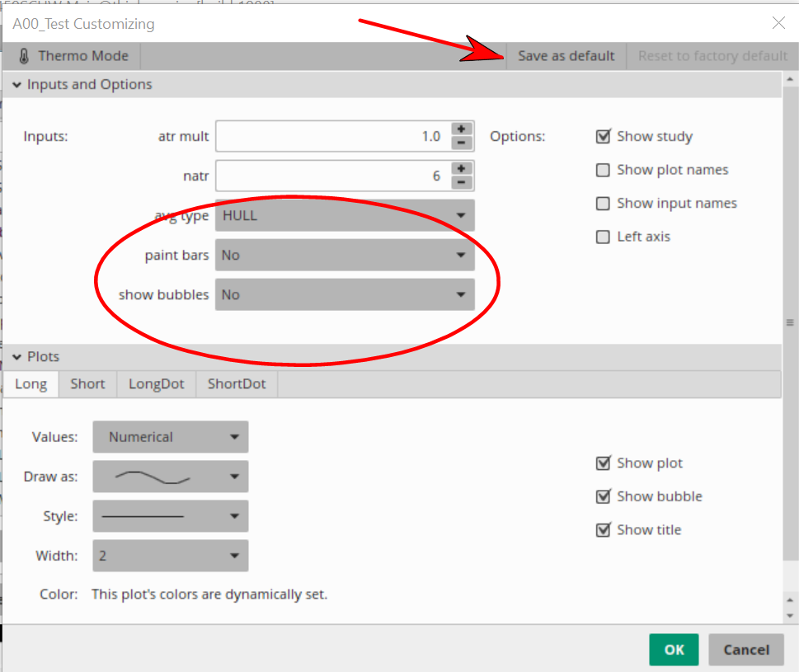This screenshot has width=799, height=672.
Task: Increase atr mult with plus stepper
Action: coord(462,129)
